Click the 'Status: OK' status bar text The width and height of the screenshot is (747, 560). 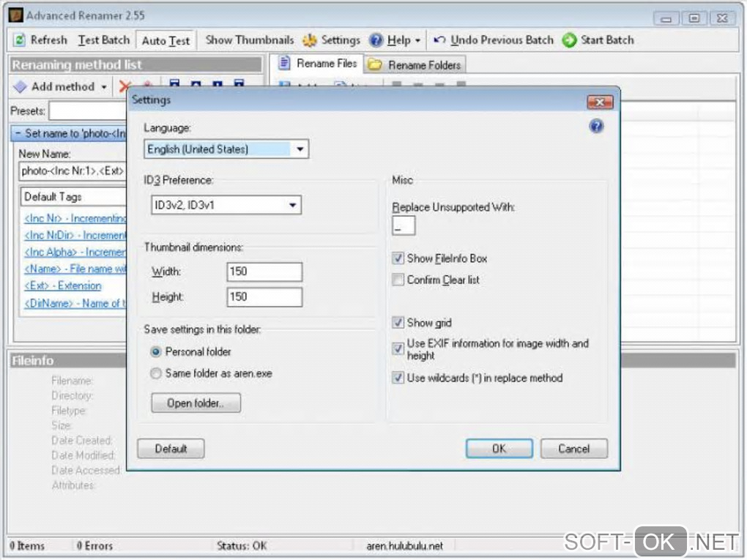(x=242, y=545)
